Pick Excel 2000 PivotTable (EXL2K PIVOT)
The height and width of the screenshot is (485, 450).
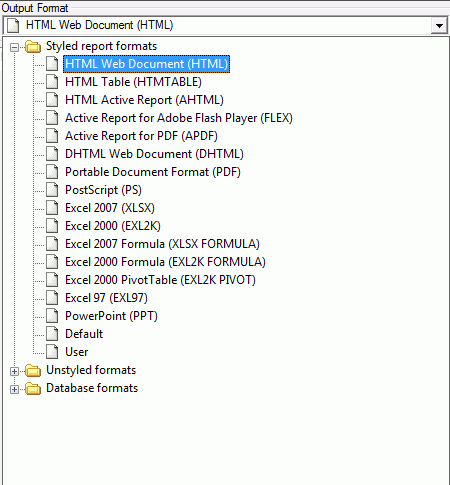[x=160, y=280]
